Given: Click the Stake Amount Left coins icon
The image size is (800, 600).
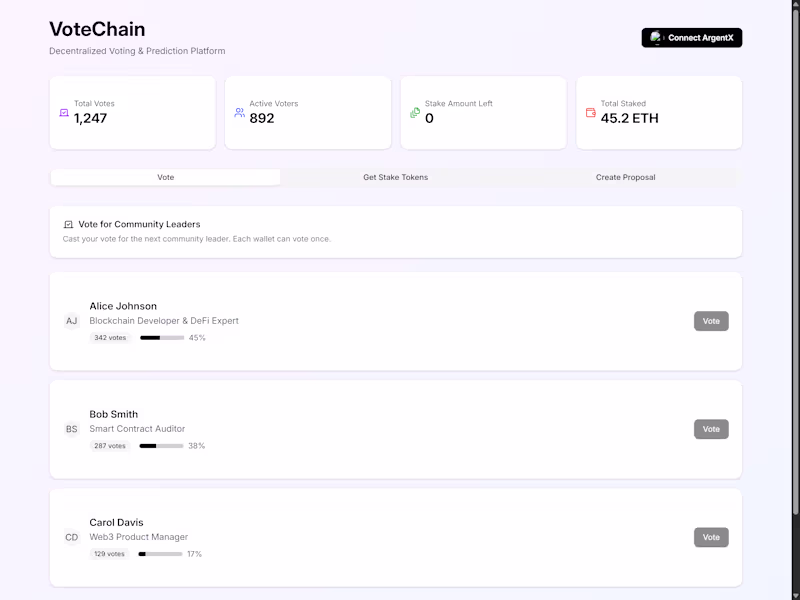Looking at the screenshot, I should click(415, 113).
